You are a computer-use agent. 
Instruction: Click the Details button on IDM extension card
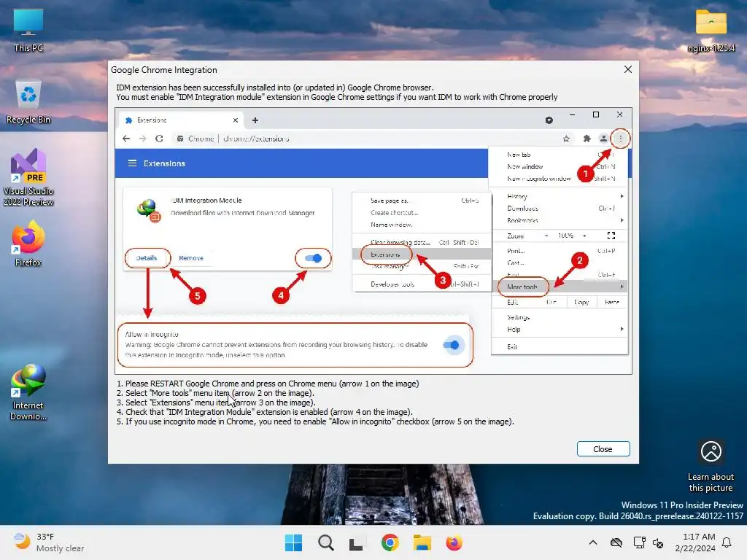[147, 258]
